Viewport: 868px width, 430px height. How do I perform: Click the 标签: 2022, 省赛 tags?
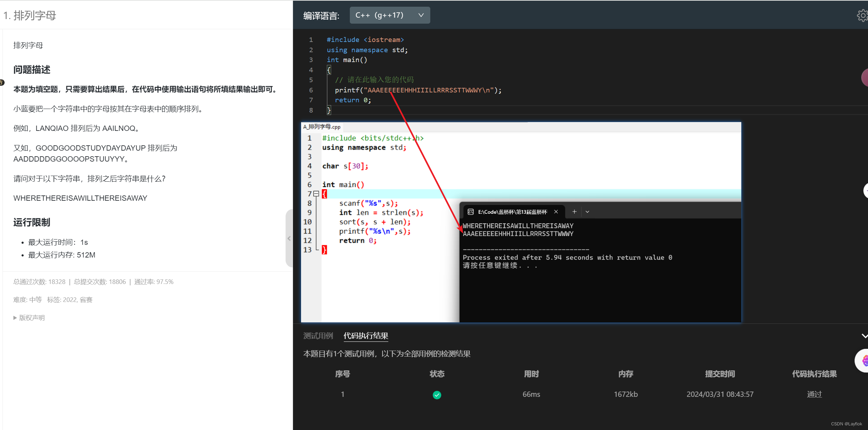(70, 300)
